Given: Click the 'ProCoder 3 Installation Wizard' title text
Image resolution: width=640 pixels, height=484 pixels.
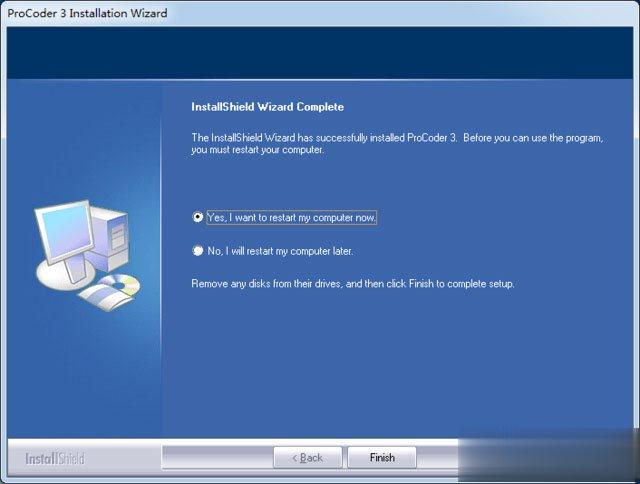Looking at the screenshot, I should tap(87, 13).
